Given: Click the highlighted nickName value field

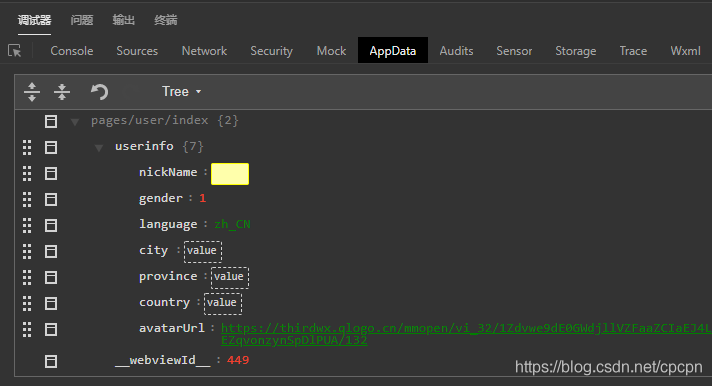Looking at the screenshot, I should [x=230, y=174].
